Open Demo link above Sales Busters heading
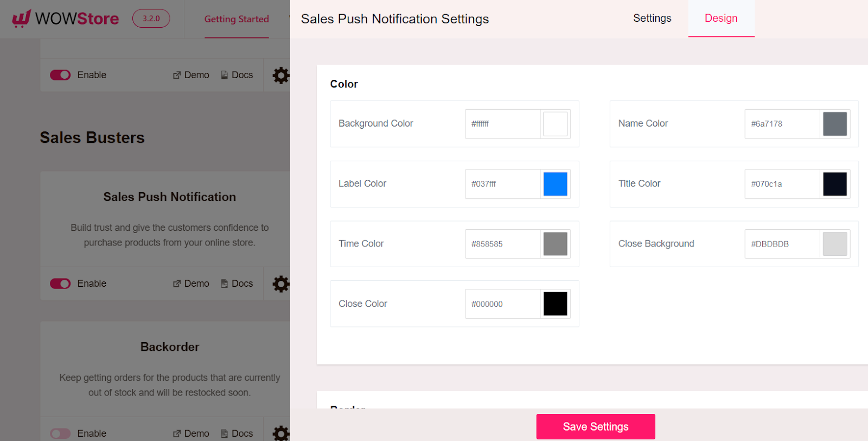 click(191, 75)
